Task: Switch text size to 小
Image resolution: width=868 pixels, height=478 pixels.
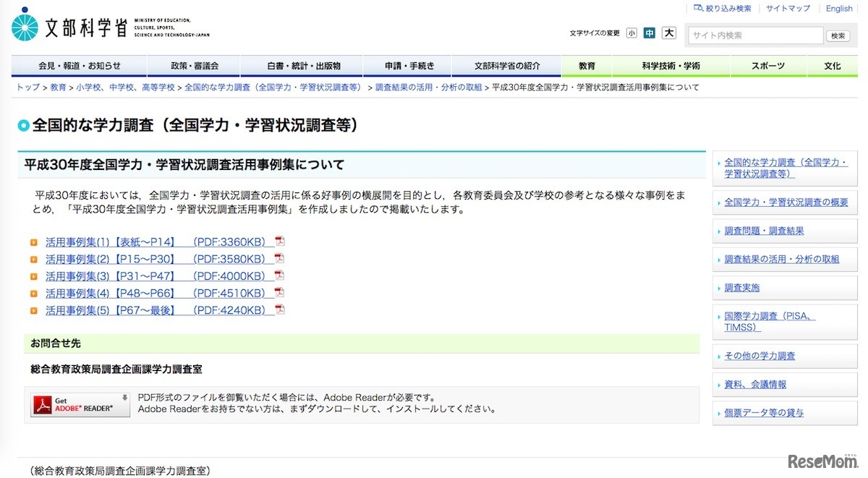Action: point(632,33)
